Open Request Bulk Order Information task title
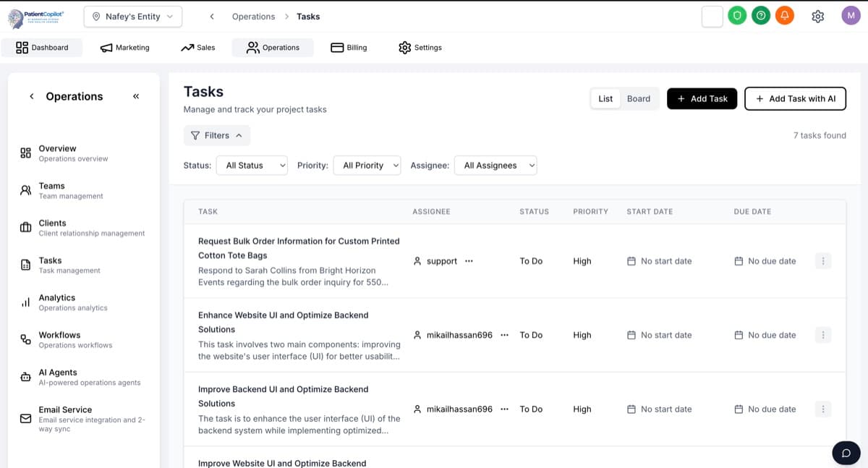The height and width of the screenshot is (468, 868). pos(299,248)
